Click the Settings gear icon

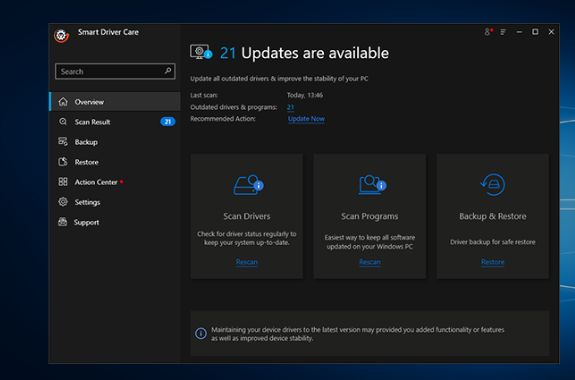point(63,202)
